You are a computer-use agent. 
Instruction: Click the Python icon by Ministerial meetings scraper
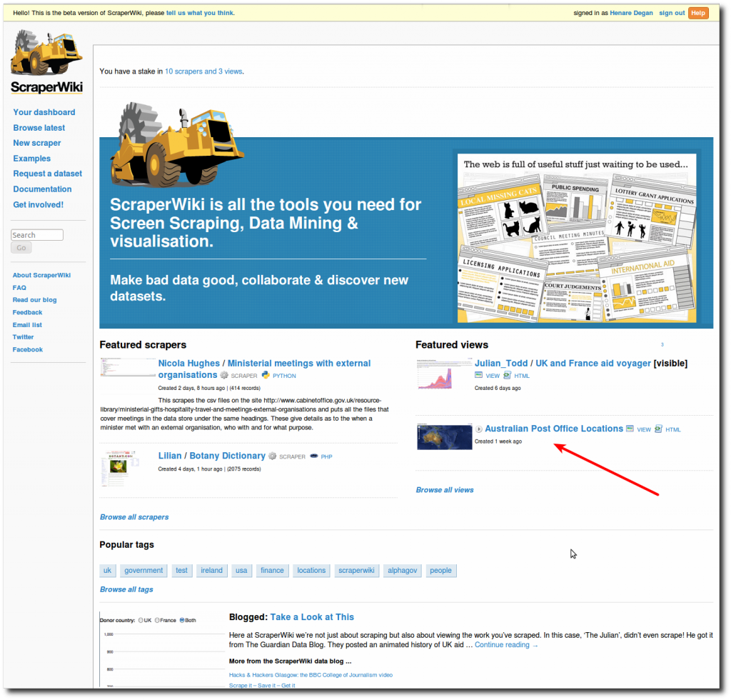click(266, 376)
